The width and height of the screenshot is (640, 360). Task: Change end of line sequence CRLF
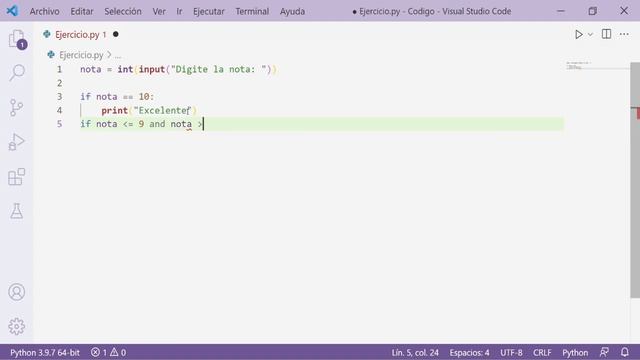coord(542,352)
